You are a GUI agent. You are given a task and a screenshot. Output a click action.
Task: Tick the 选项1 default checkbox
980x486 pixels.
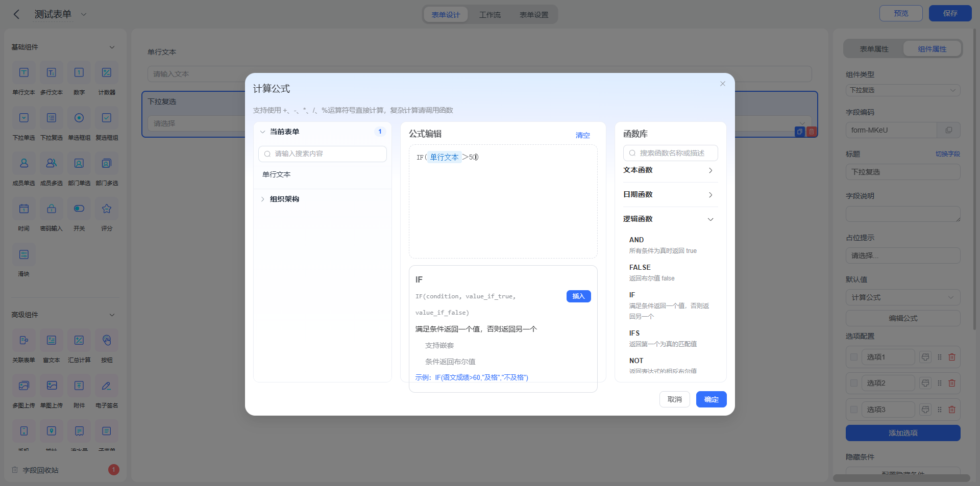click(x=854, y=357)
